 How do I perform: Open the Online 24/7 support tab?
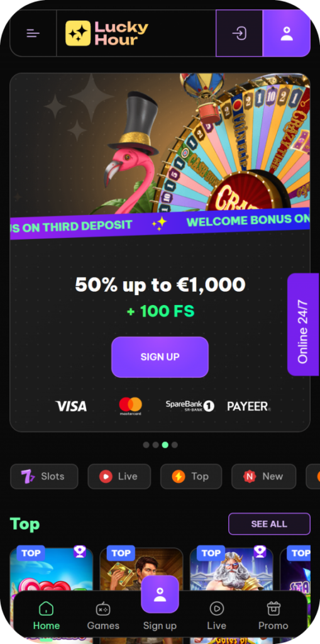(x=303, y=325)
